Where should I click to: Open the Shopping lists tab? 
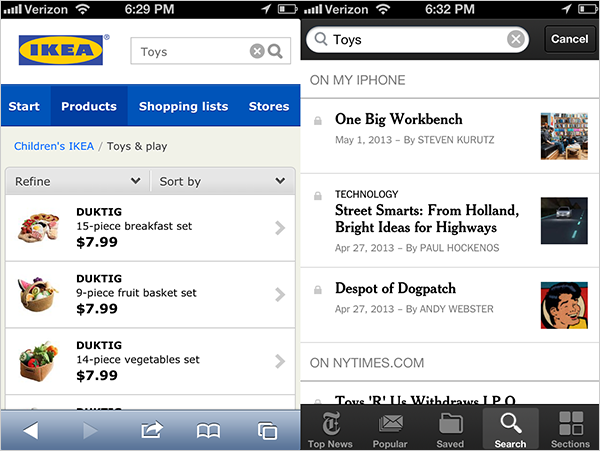click(x=183, y=106)
